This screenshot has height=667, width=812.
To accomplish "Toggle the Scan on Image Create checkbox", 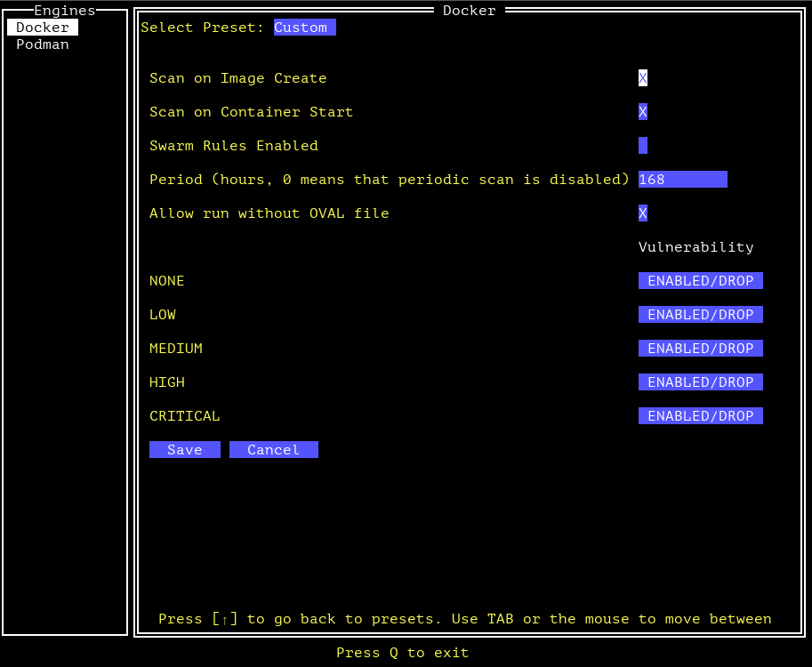I will tap(643, 78).
